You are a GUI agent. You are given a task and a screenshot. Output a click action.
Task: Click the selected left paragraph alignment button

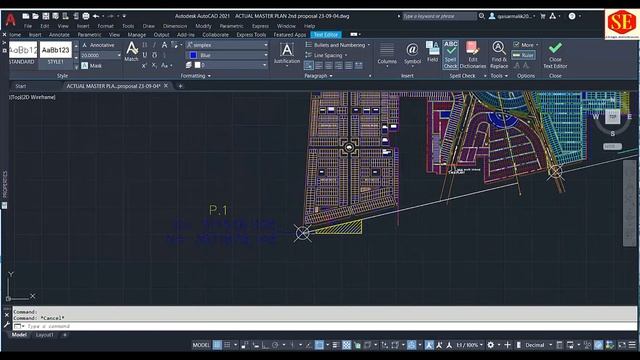(309, 65)
